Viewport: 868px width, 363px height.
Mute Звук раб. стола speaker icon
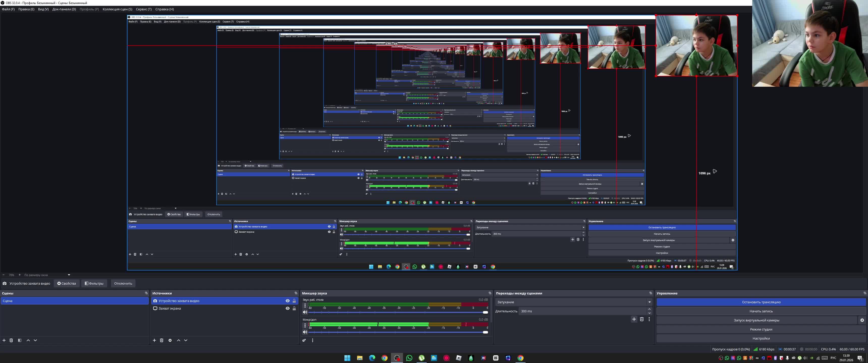305,312
